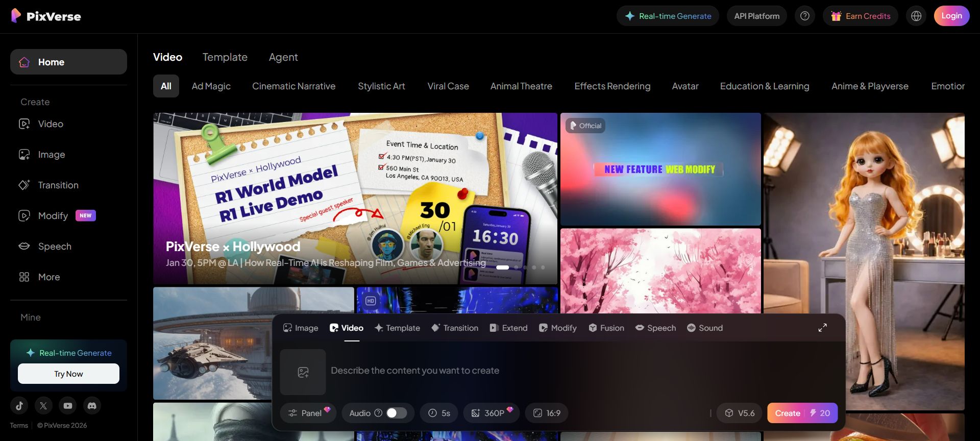980x441 pixels.
Task: Open Video in the Create sidebar
Action: [68, 124]
